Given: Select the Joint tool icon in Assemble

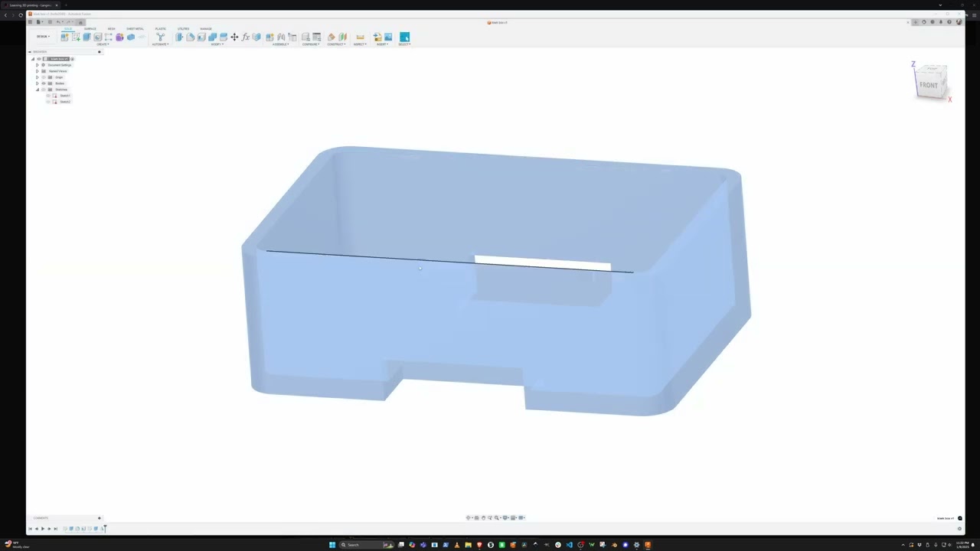Looking at the screenshot, I should pos(281,37).
